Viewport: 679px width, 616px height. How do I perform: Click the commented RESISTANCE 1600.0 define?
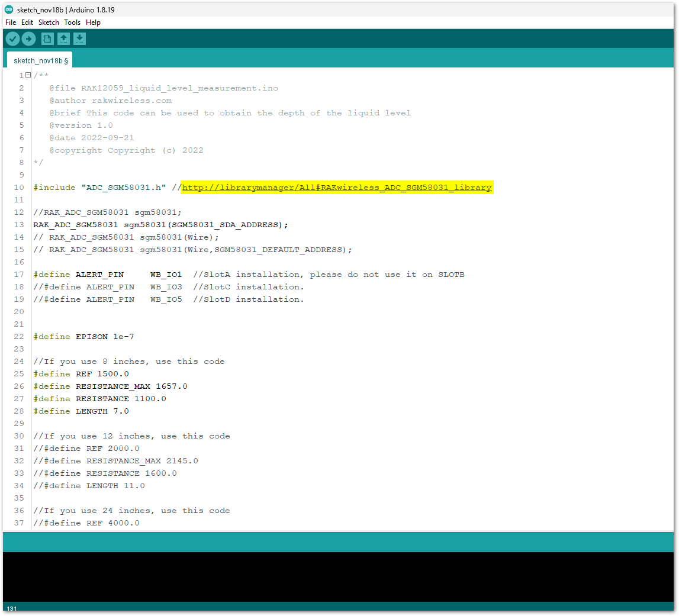pyautogui.click(x=105, y=473)
